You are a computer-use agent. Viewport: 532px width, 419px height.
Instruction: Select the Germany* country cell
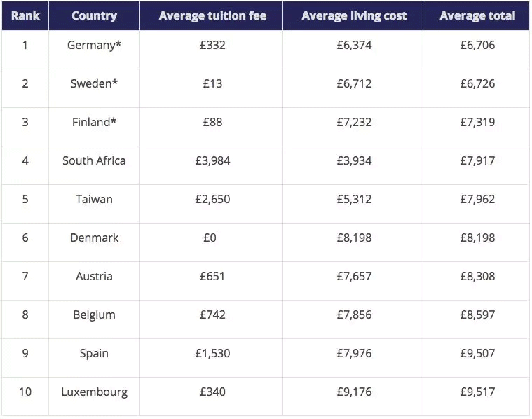pyautogui.click(x=94, y=45)
